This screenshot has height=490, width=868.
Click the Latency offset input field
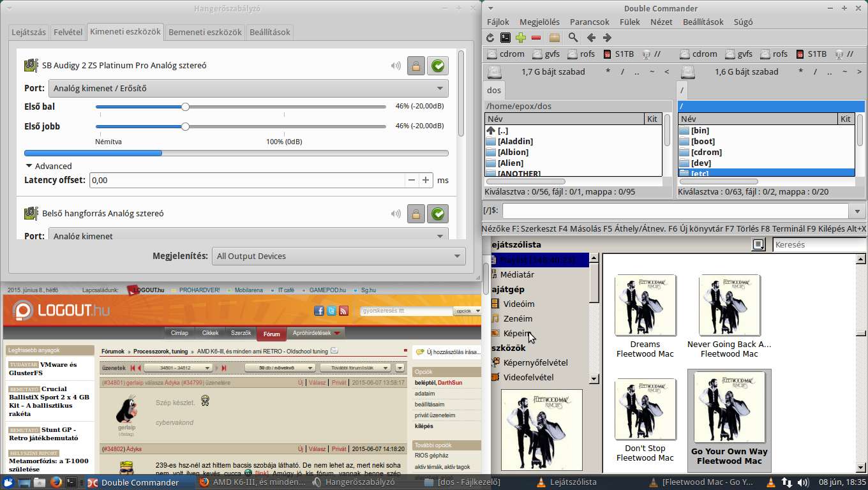pyautogui.click(x=248, y=180)
